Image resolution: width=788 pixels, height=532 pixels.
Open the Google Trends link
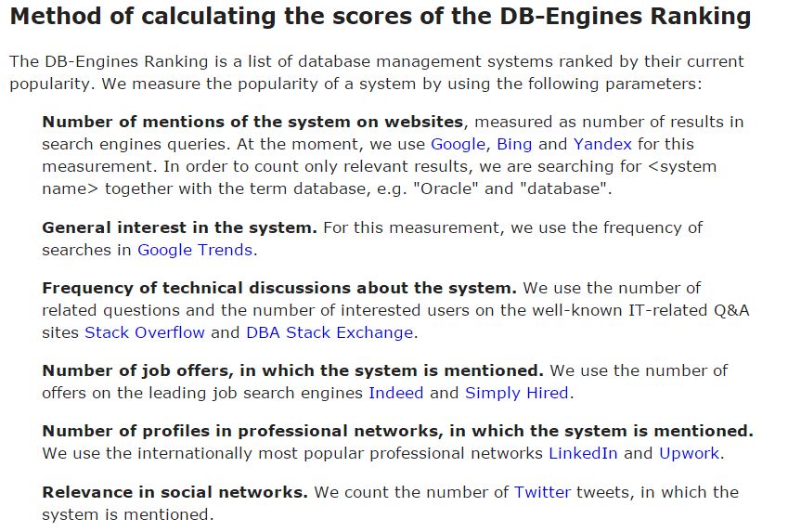tap(195, 250)
